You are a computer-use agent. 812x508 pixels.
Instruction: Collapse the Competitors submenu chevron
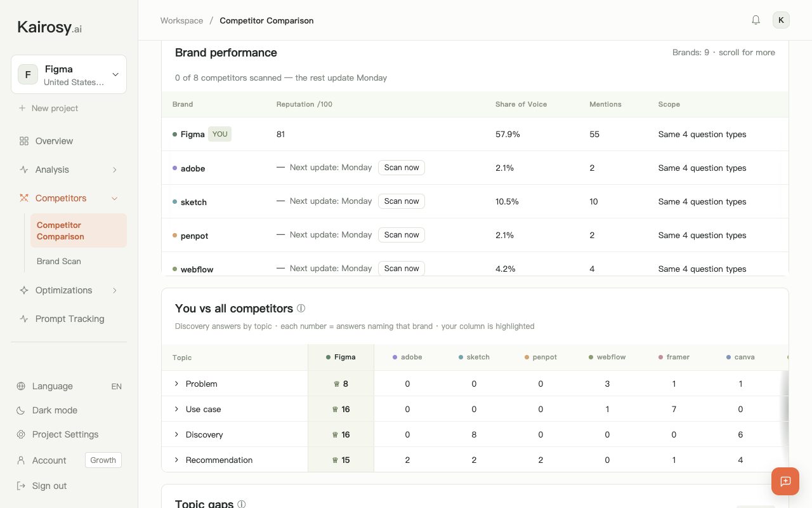pyautogui.click(x=115, y=198)
